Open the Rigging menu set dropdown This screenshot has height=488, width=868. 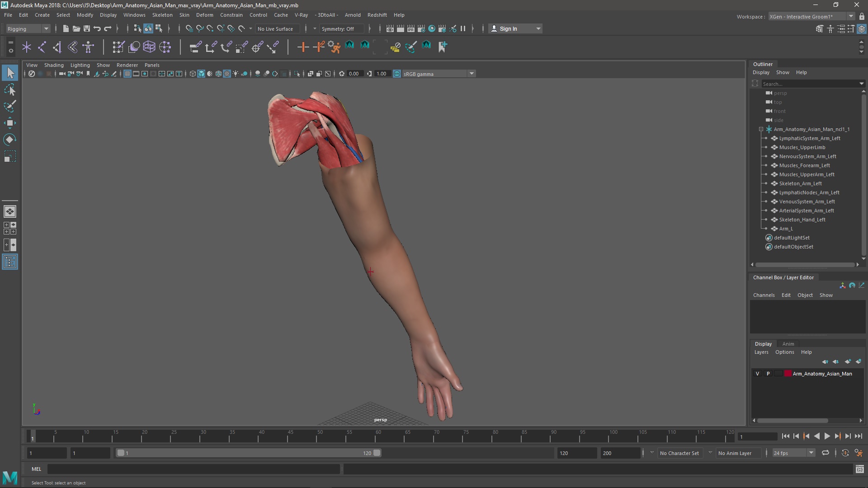(28, 28)
